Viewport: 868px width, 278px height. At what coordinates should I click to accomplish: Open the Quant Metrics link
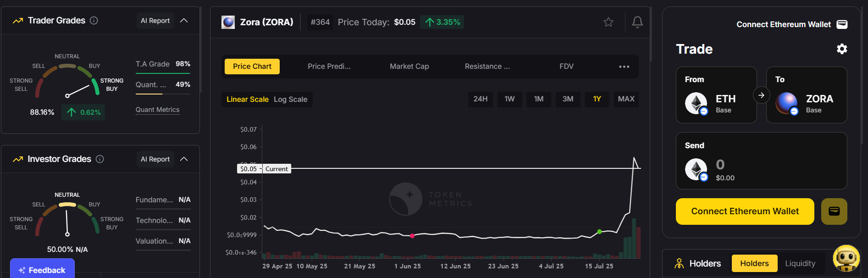click(157, 110)
